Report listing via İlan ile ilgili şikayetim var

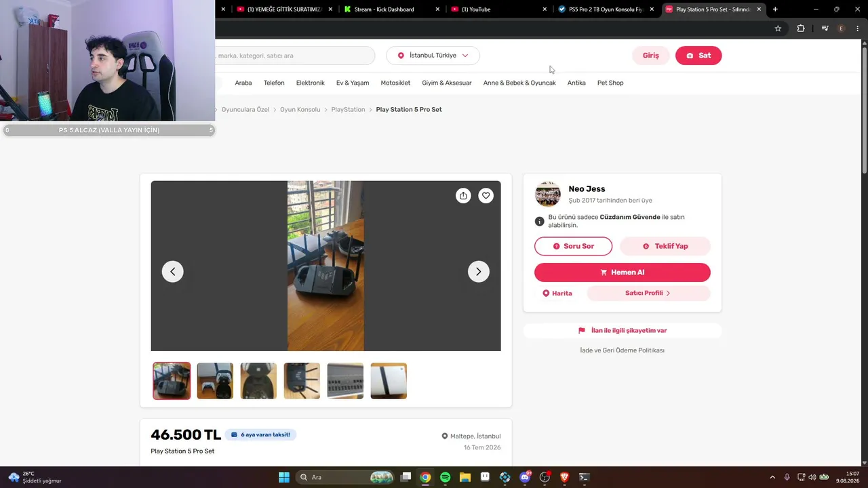click(623, 331)
